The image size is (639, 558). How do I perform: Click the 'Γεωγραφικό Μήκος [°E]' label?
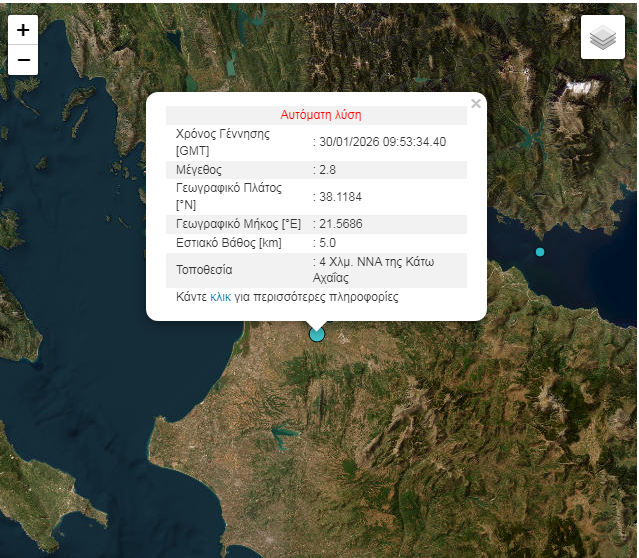(x=238, y=223)
